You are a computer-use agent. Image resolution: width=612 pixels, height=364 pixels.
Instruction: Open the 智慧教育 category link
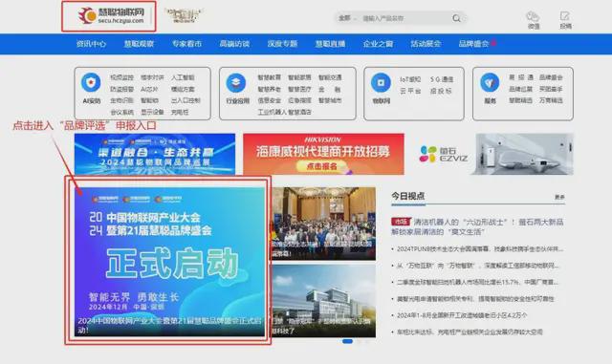tap(270, 77)
